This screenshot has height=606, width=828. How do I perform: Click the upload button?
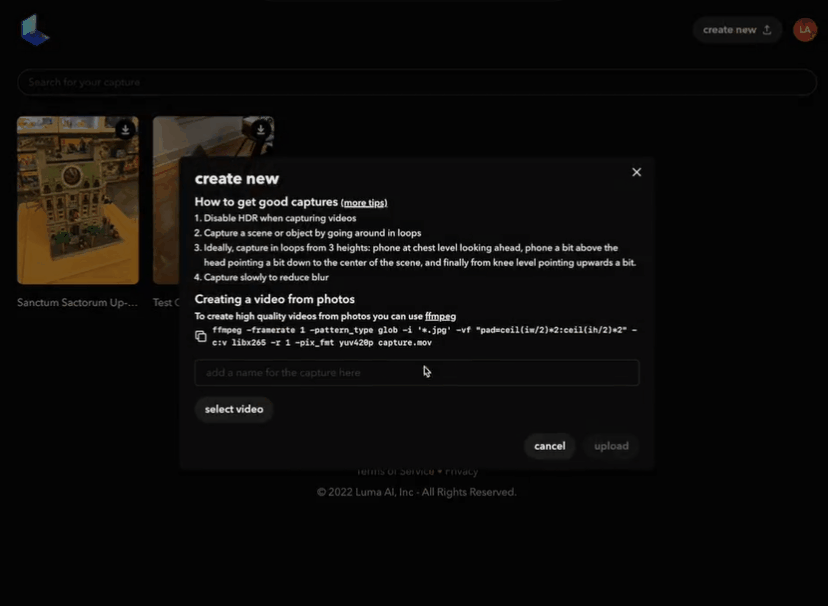(x=611, y=446)
